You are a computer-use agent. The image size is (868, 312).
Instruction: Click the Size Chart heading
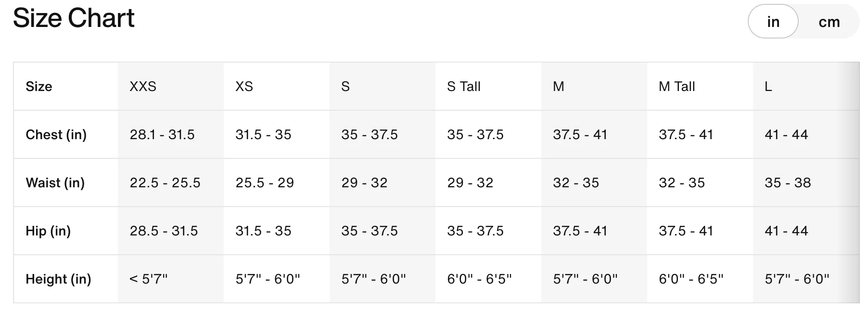[74, 18]
